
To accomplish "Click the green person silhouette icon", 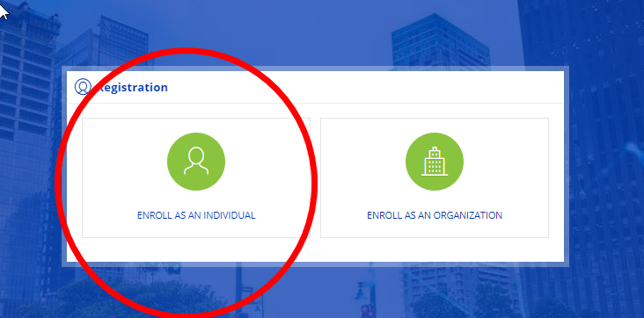I will [x=196, y=162].
